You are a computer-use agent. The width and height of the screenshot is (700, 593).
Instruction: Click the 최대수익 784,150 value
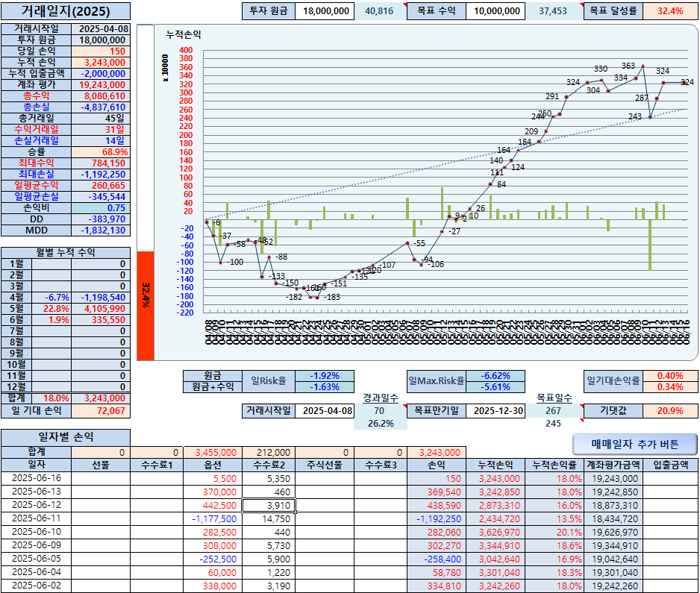(x=101, y=163)
